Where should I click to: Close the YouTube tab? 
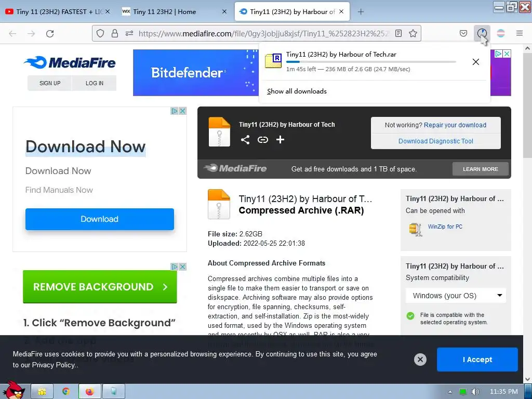[x=107, y=11]
